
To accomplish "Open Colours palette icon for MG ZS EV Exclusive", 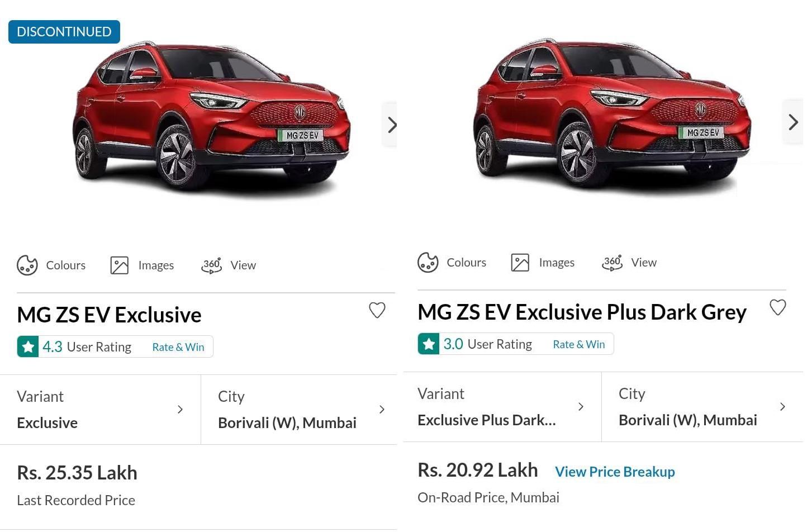I will [27, 265].
